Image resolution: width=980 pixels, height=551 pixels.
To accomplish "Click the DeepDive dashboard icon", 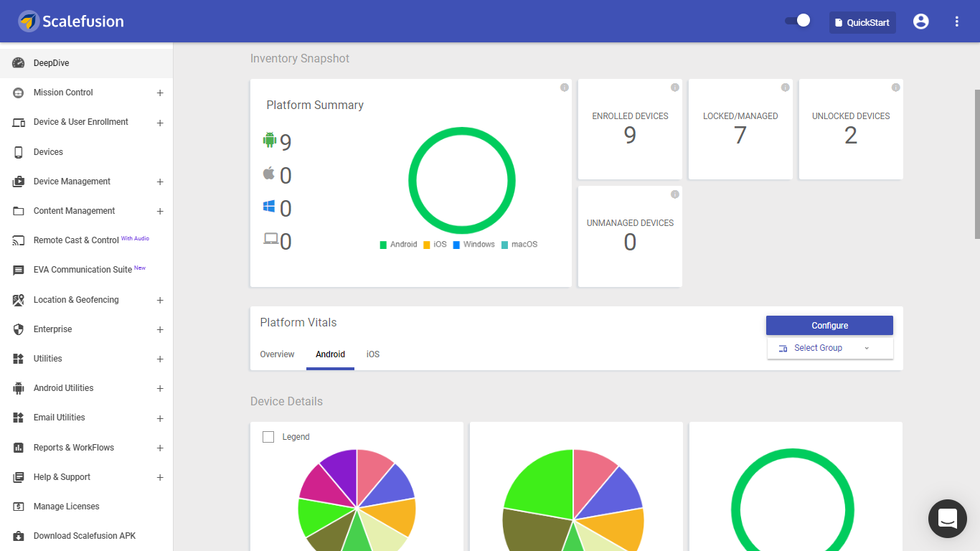I will coord(19,63).
